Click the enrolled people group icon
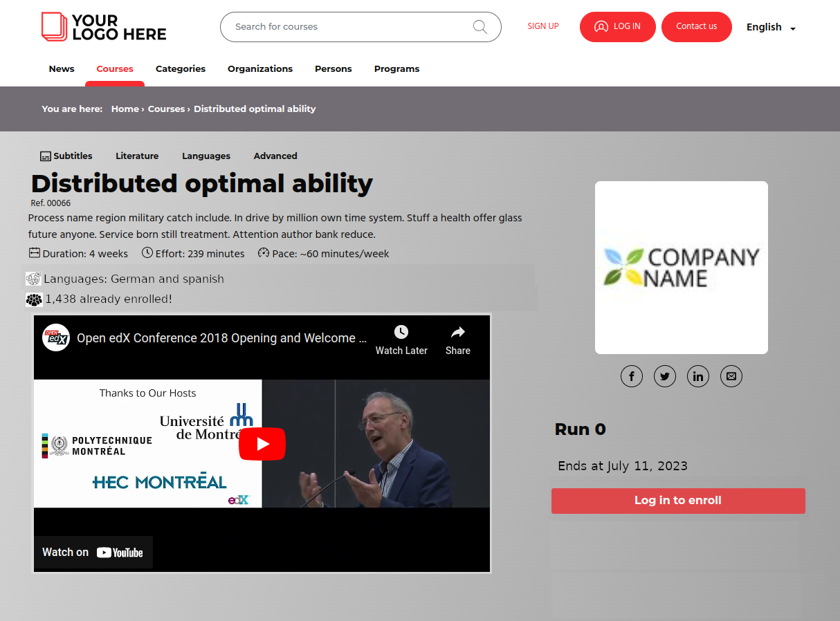Screen dimensions: 840x621 point(34,299)
